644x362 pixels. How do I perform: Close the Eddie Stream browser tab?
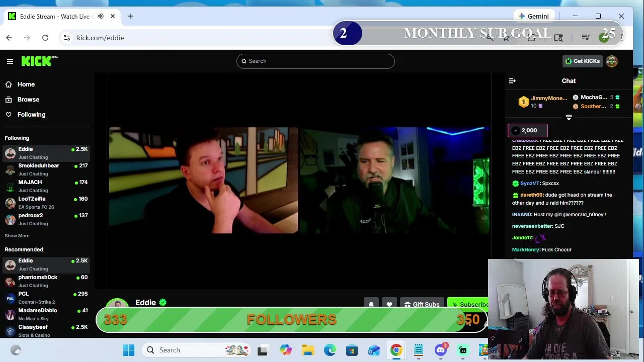pyautogui.click(x=113, y=17)
